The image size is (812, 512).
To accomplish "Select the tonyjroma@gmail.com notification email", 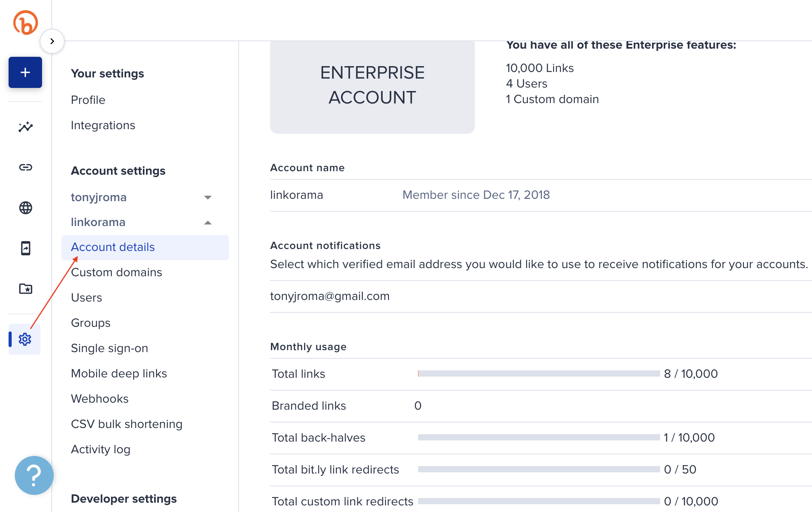I will (x=330, y=296).
